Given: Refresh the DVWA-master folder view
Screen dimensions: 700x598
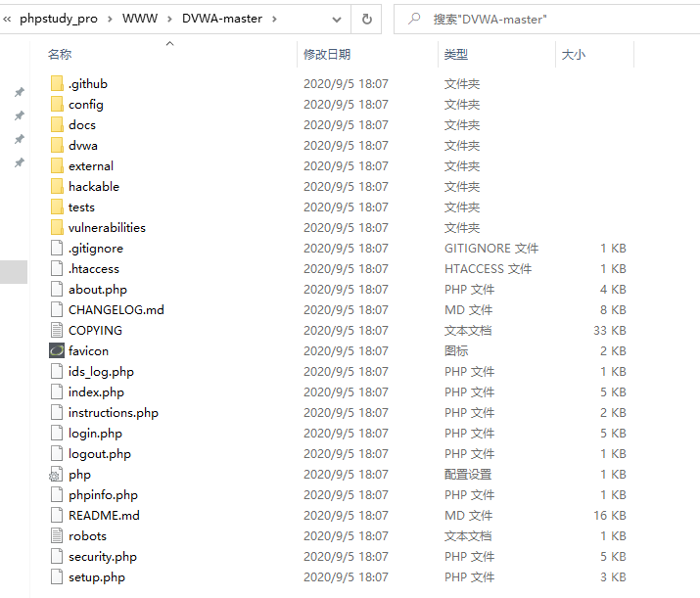Looking at the screenshot, I should (x=366, y=19).
